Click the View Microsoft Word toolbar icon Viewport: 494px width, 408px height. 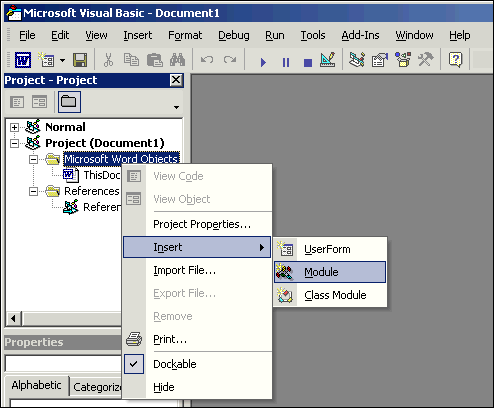click(23, 60)
